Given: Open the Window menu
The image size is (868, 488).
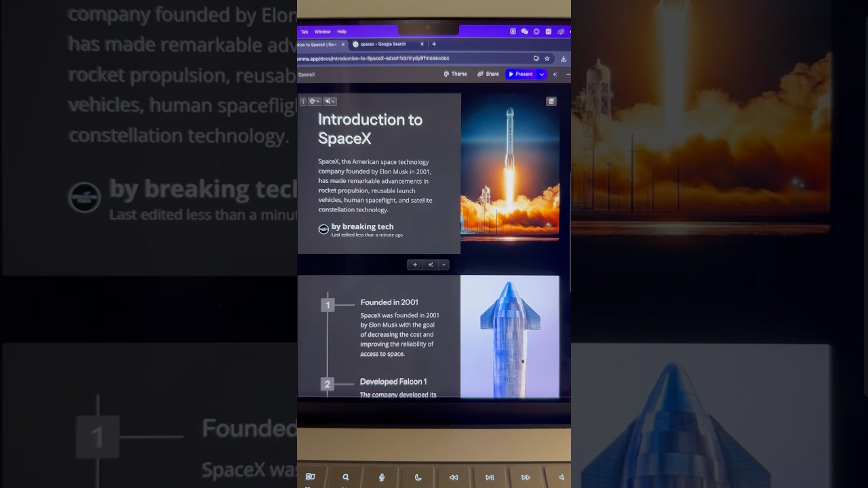Looking at the screenshot, I should coord(322,32).
